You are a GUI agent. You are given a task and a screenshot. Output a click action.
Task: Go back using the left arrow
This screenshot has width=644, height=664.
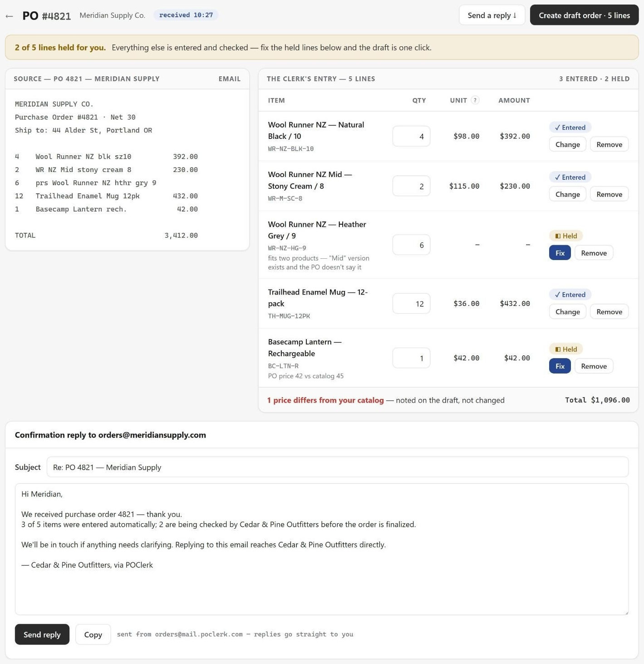tap(9, 16)
